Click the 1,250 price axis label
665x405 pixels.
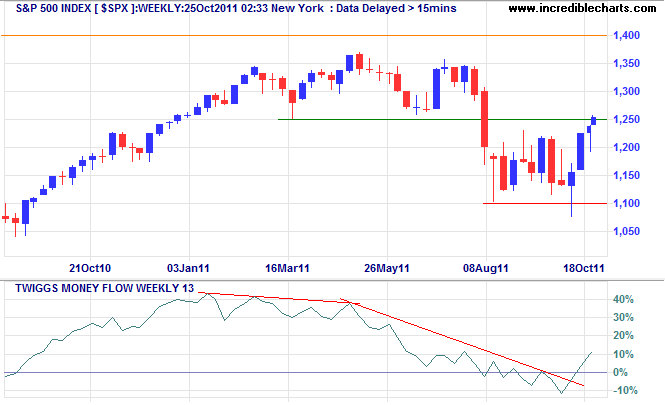[626, 120]
